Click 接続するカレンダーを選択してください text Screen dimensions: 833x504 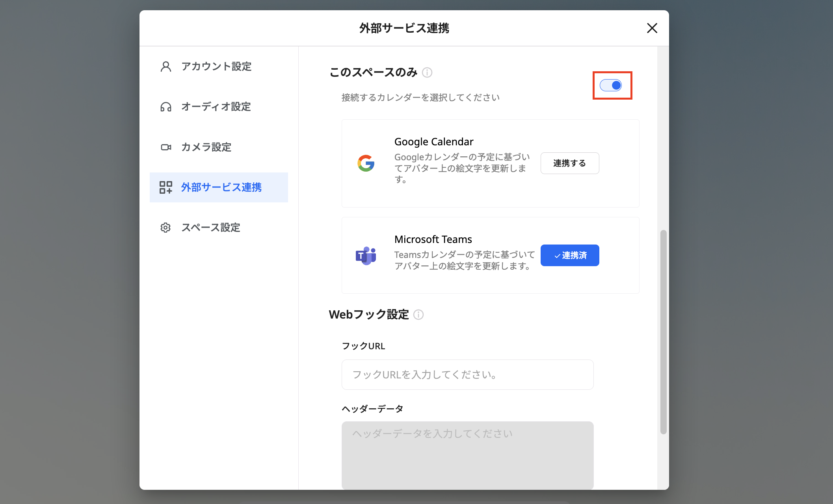pyautogui.click(x=420, y=98)
